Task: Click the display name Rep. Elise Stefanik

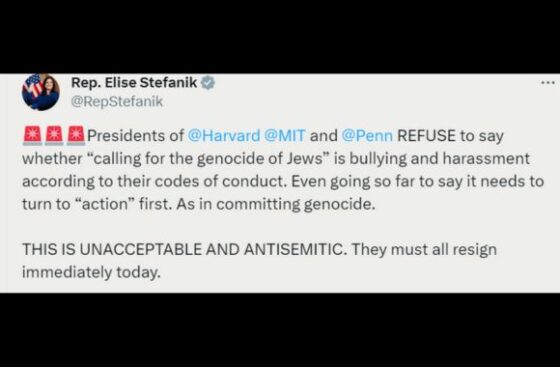Action: (x=134, y=83)
